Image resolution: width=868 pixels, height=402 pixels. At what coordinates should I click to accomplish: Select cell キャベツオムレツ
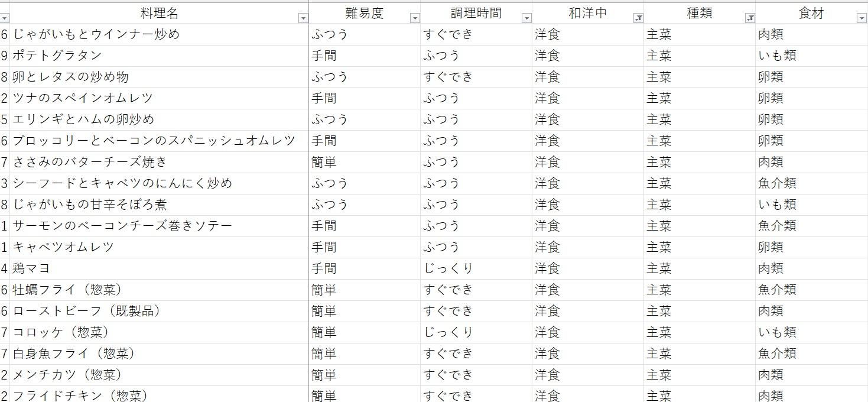point(160,247)
